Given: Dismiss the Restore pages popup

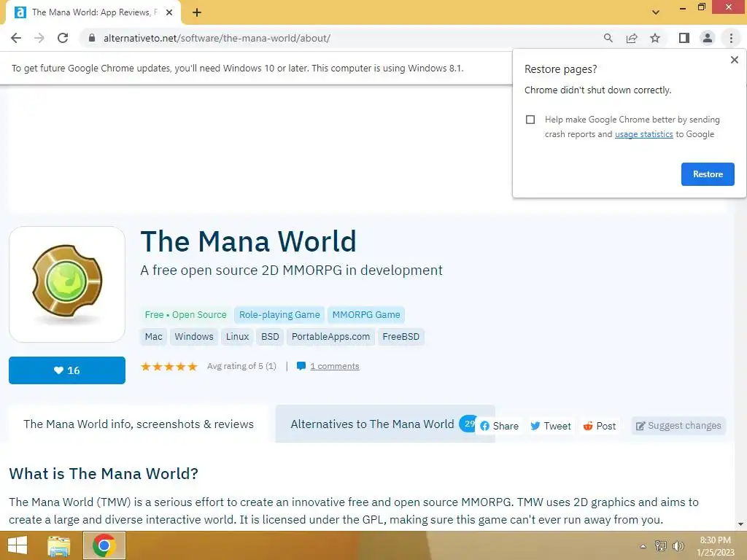Looking at the screenshot, I should point(734,60).
